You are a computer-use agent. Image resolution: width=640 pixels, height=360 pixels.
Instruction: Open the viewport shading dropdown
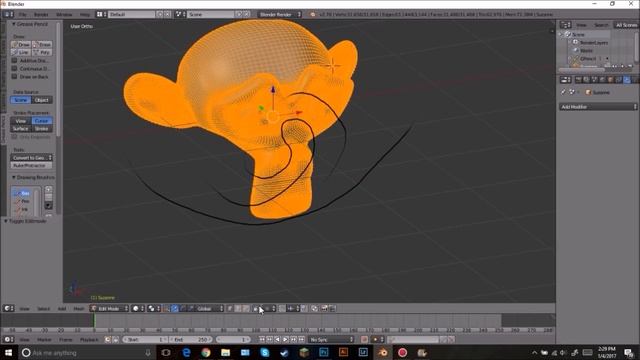[x=138, y=309]
